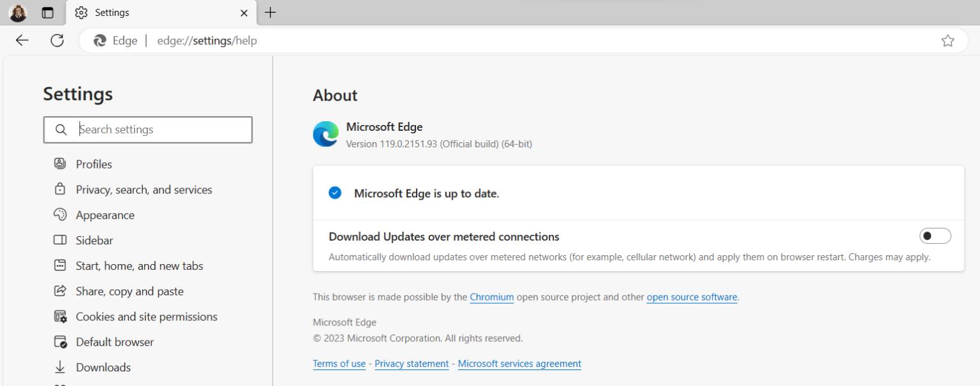Click the Microsoft Edge logo in About
This screenshot has height=386, width=980.
[x=325, y=134]
